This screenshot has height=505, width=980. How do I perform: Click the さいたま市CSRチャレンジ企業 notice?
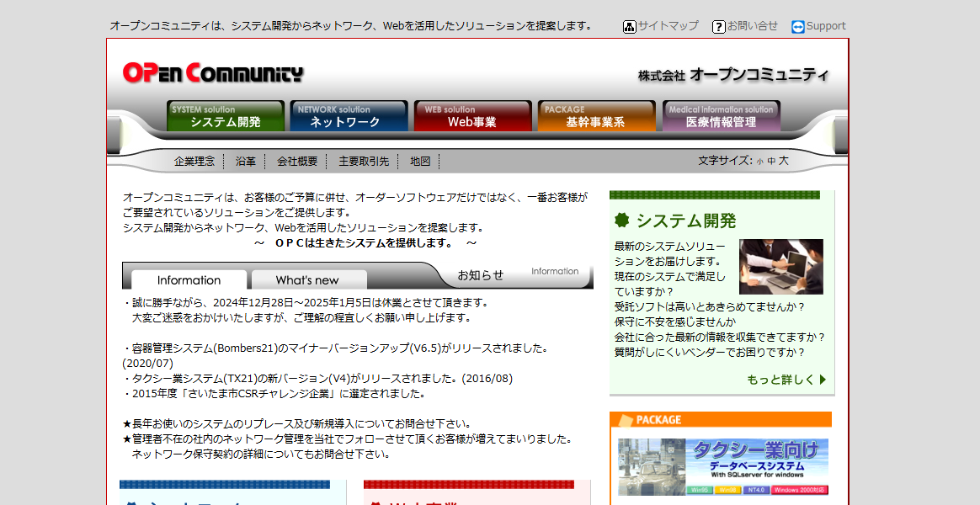[x=274, y=394]
